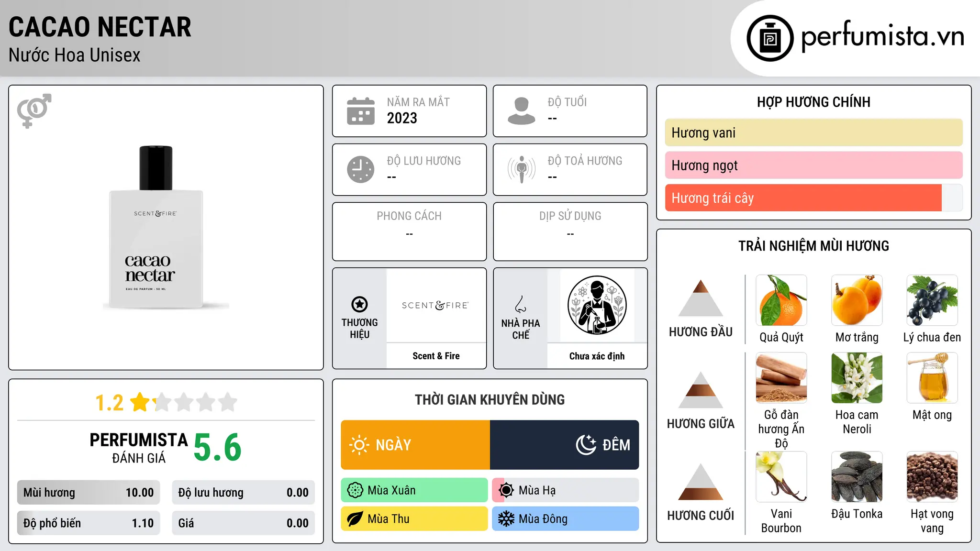Open the Vani Bourbon note image

pyautogui.click(x=781, y=477)
